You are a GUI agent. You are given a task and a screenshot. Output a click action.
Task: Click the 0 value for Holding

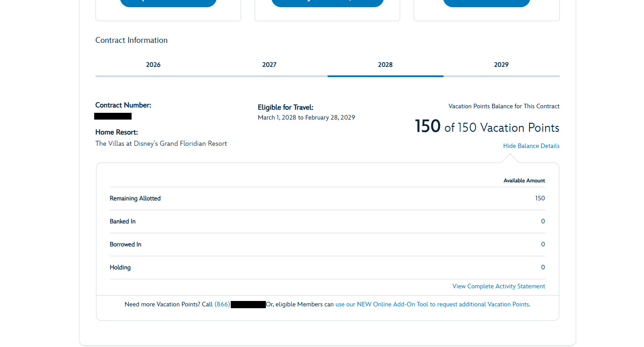click(x=543, y=268)
